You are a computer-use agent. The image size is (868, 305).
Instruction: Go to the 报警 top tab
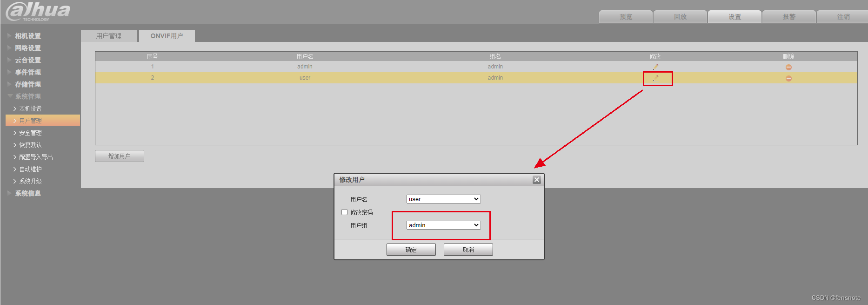(x=789, y=17)
